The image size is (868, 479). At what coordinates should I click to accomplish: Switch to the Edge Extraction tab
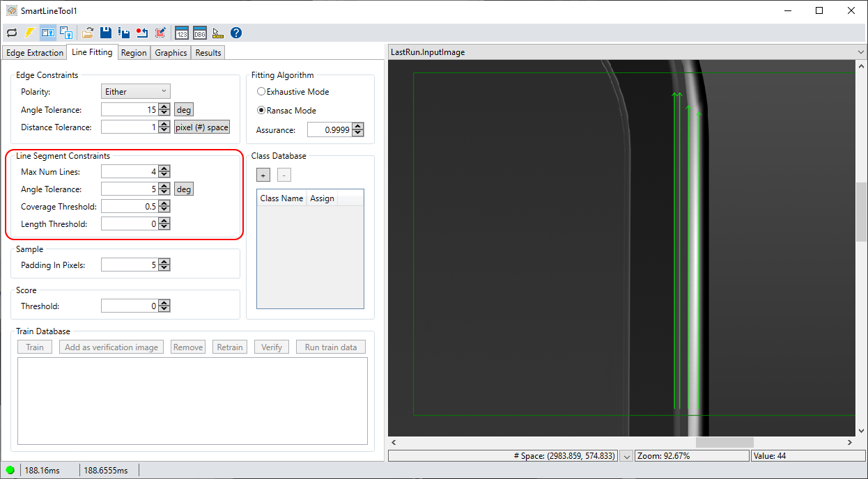34,52
